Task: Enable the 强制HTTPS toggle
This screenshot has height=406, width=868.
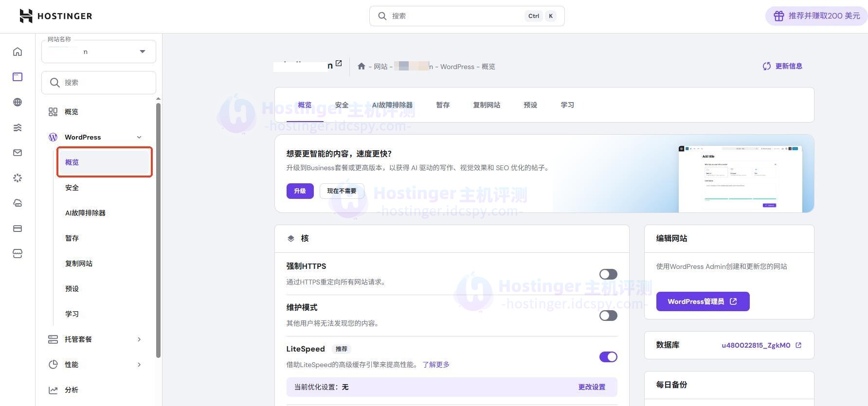Action: coord(608,274)
